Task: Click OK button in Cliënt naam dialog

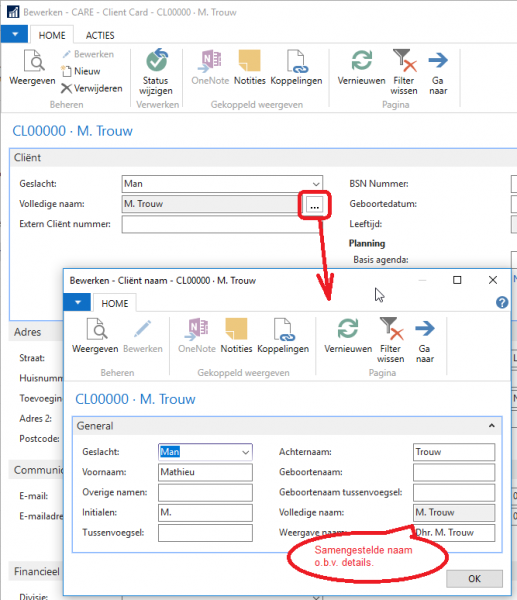Action: 474,579
